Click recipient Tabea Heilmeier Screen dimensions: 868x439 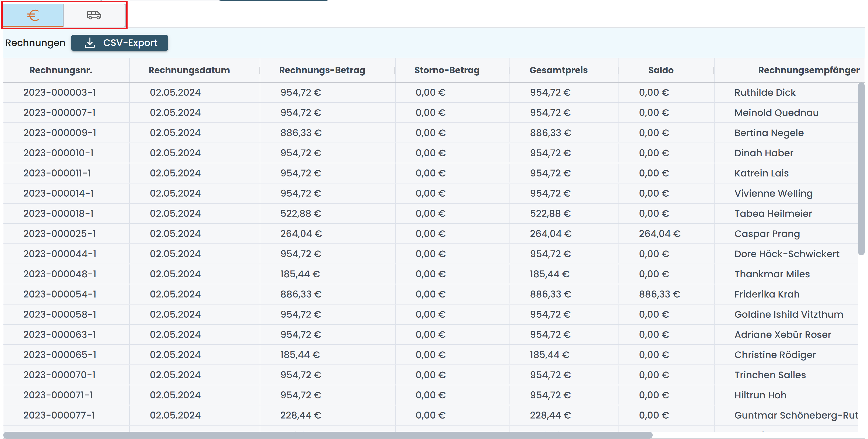click(x=773, y=213)
